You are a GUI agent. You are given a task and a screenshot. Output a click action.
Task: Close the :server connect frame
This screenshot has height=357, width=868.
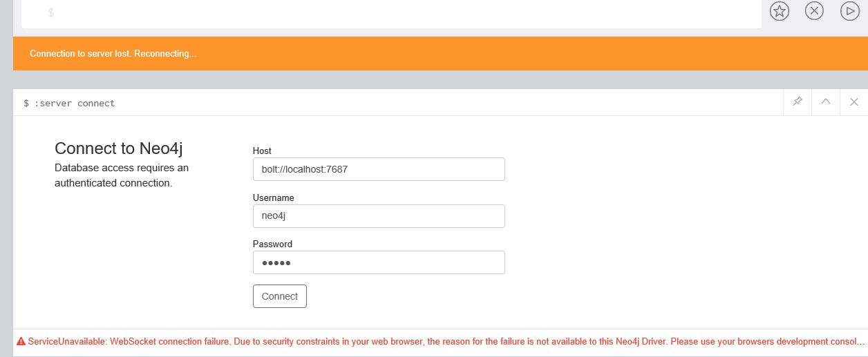pyautogui.click(x=853, y=102)
